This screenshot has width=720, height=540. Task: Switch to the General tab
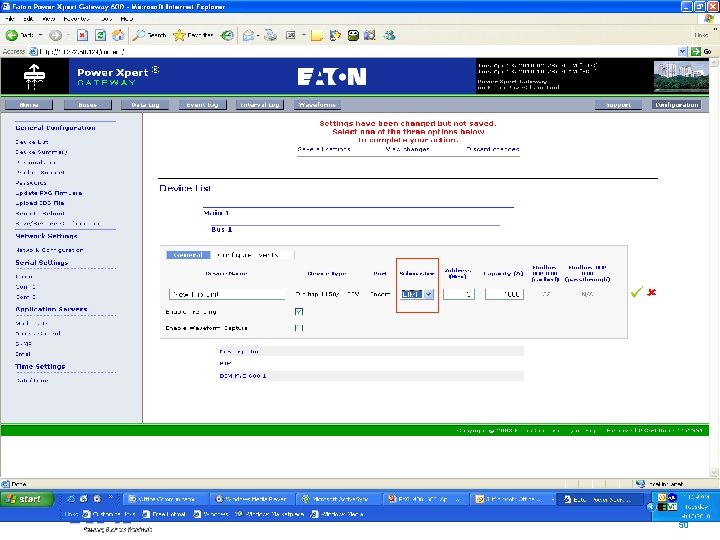[x=188, y=255]
